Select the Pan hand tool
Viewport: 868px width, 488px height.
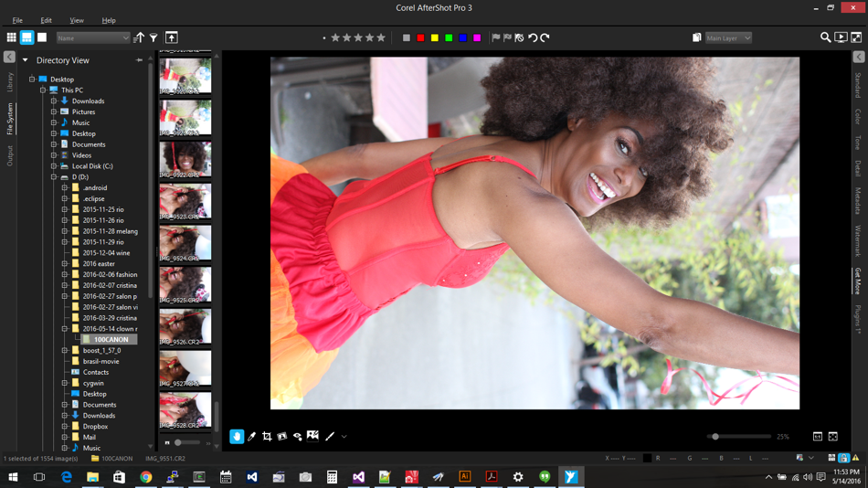237,437
